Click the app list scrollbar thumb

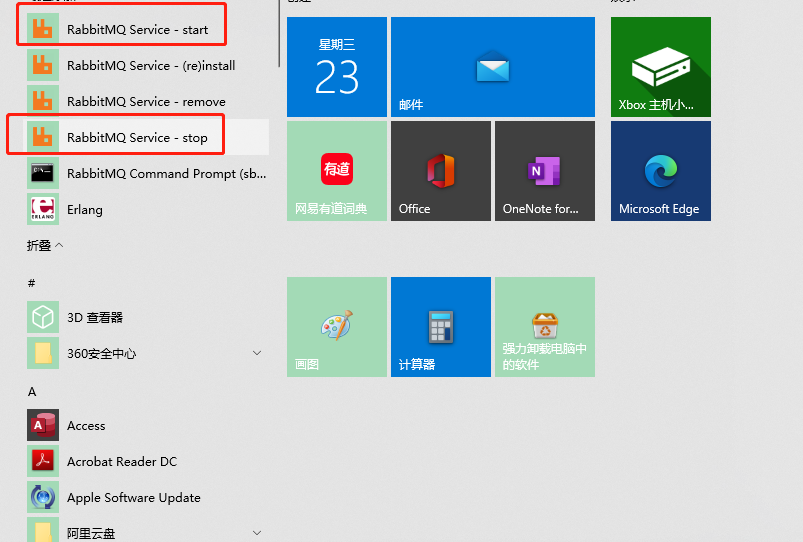279,33
